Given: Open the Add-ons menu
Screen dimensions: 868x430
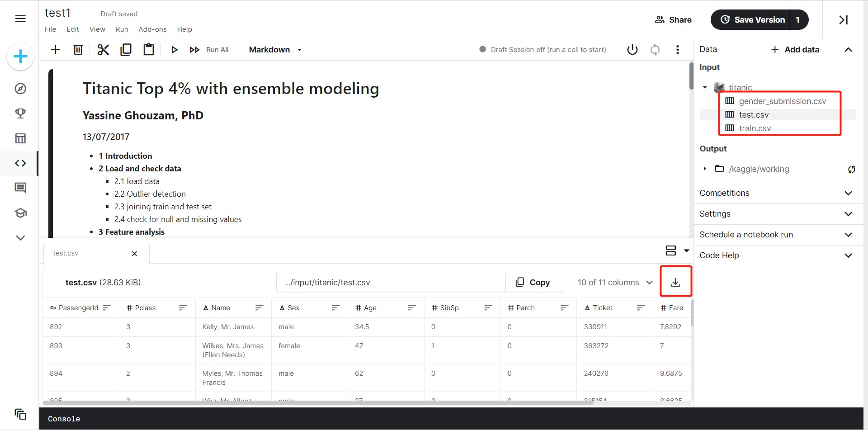Looking at the screenshot, I should 152,29.
